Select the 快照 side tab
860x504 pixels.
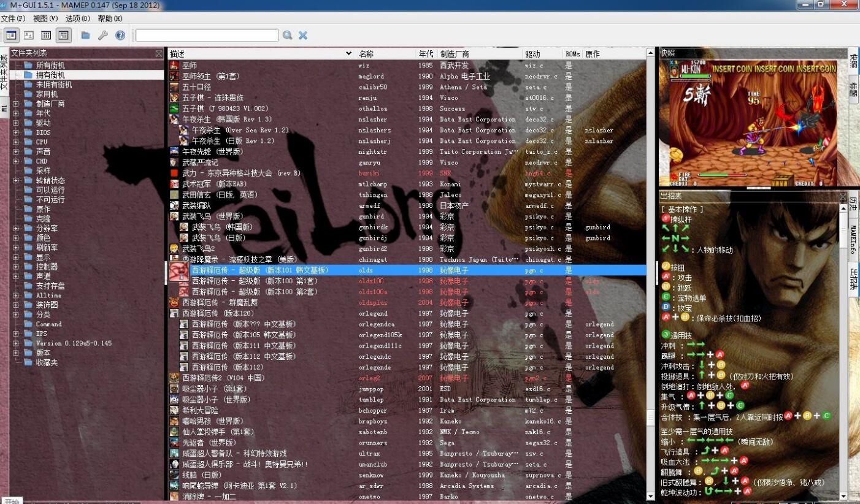tap(853, 60)
